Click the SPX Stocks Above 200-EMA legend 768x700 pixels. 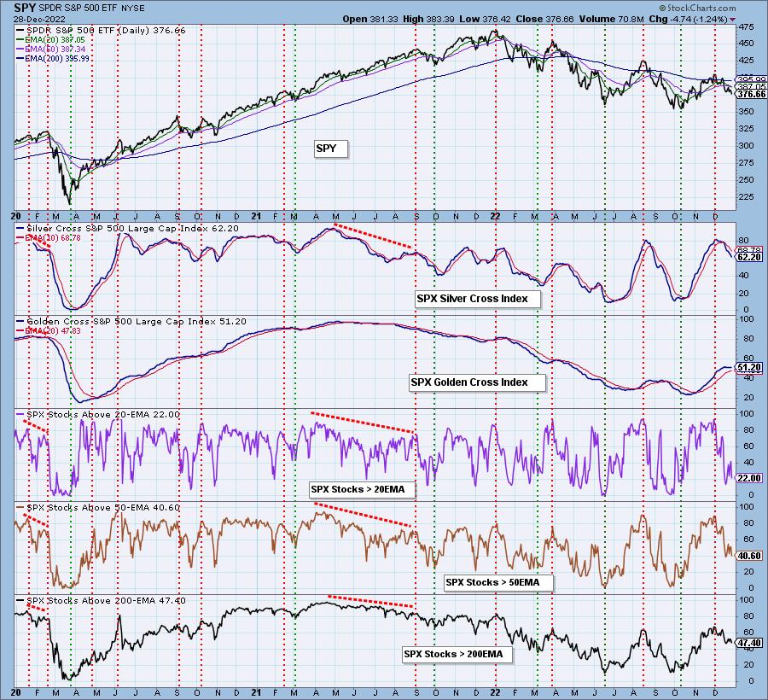point(101,601)
